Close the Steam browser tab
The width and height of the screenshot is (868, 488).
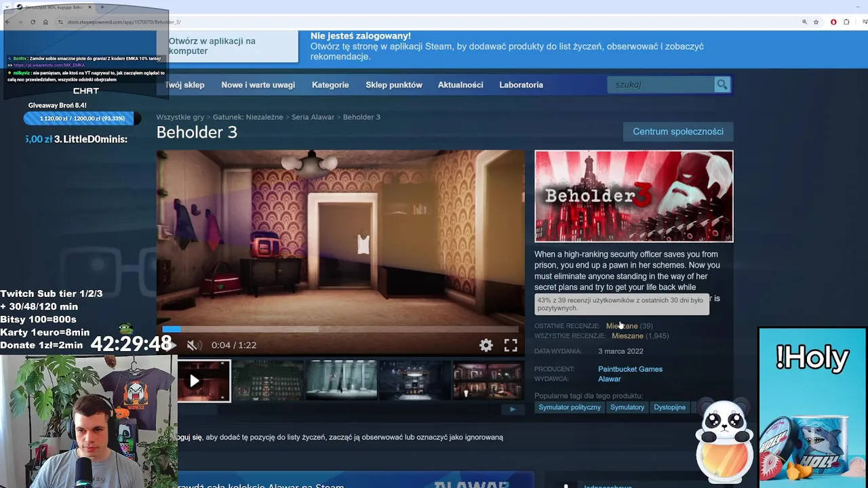tap(90, 7)
